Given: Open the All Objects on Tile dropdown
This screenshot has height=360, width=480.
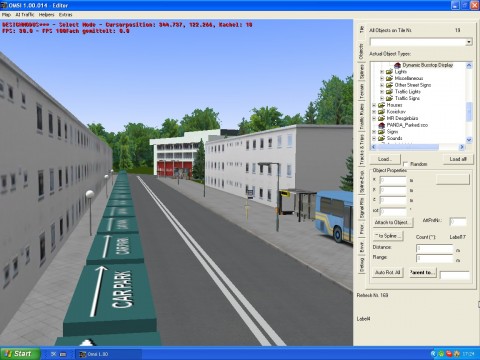Looking at the screenshot, I should (469, 42).
